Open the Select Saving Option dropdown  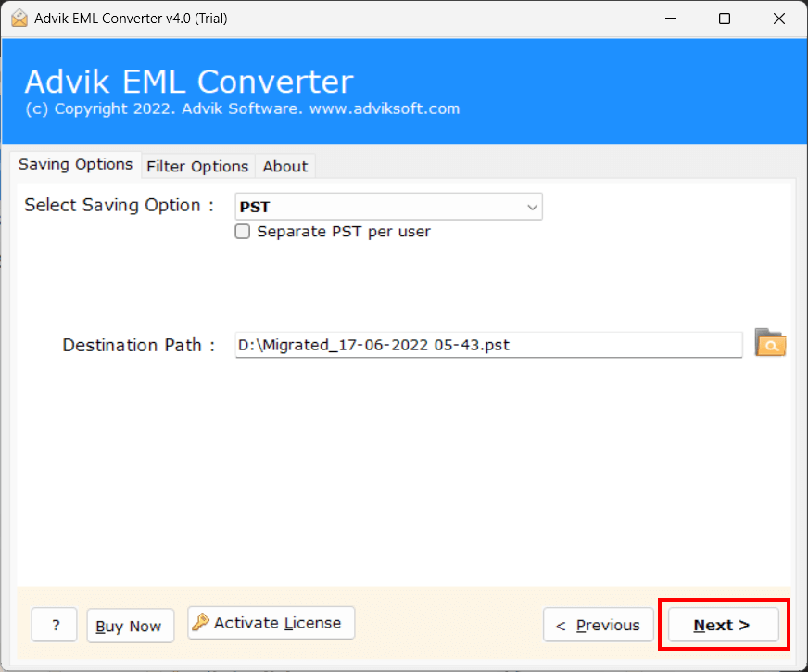pos(388,207)
